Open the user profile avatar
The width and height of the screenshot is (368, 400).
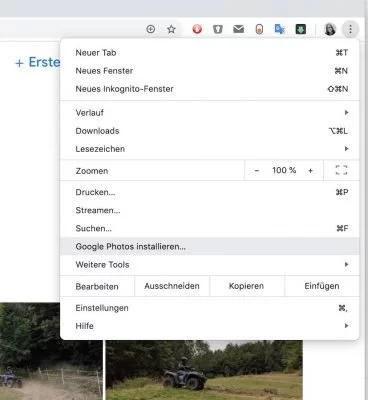(330, 29)
